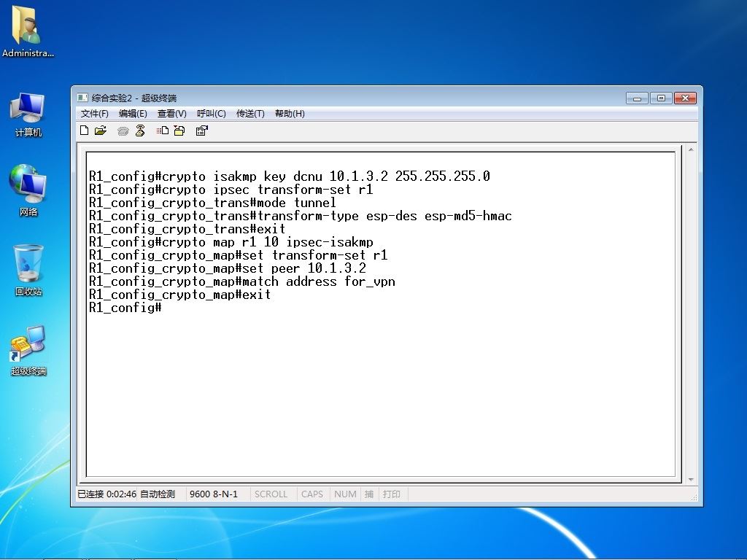Select the 回收站 recycle bin icon
747x560 pixels.
28,270
